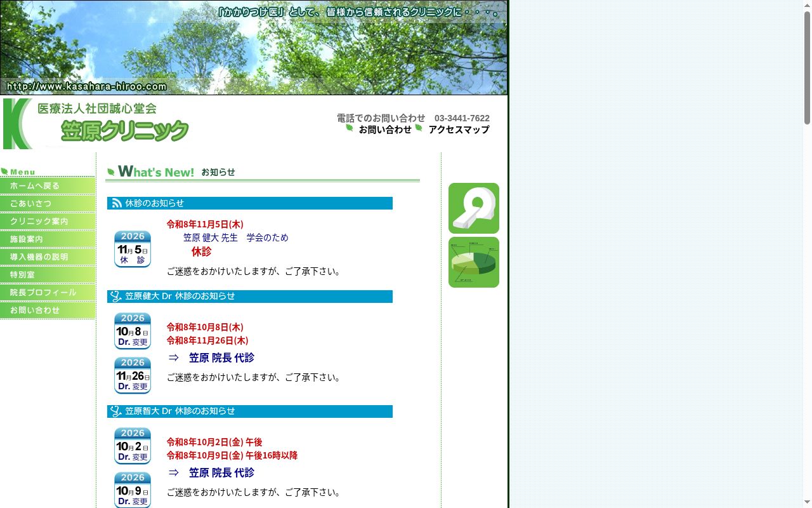Click the RSS icon beside 休診のお知らせ

(x=117, y=203)
